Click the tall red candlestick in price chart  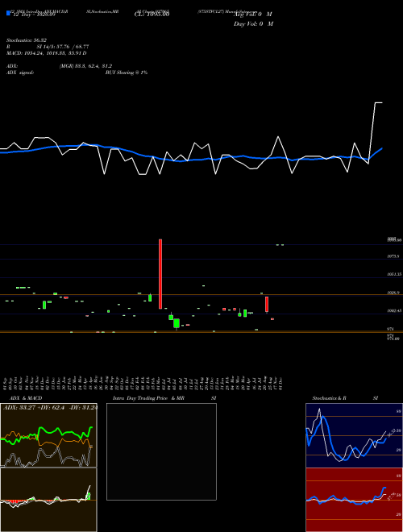pos(160,274)
